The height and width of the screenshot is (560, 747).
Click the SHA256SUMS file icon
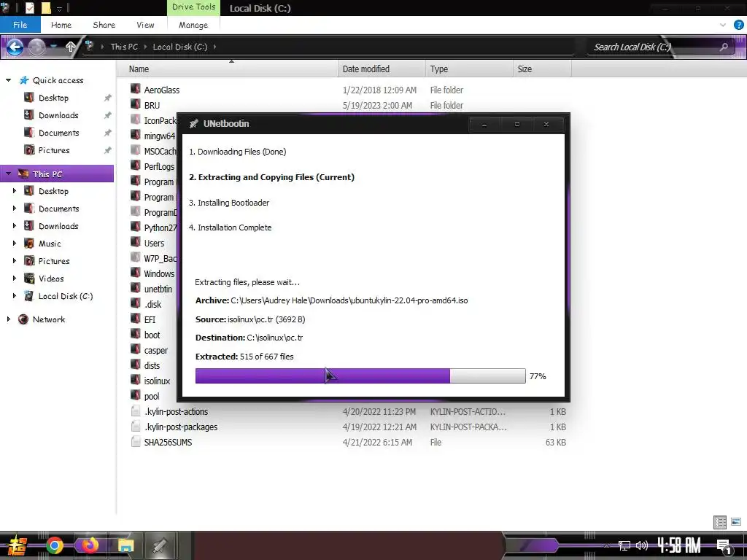click(x=136, y=441)
